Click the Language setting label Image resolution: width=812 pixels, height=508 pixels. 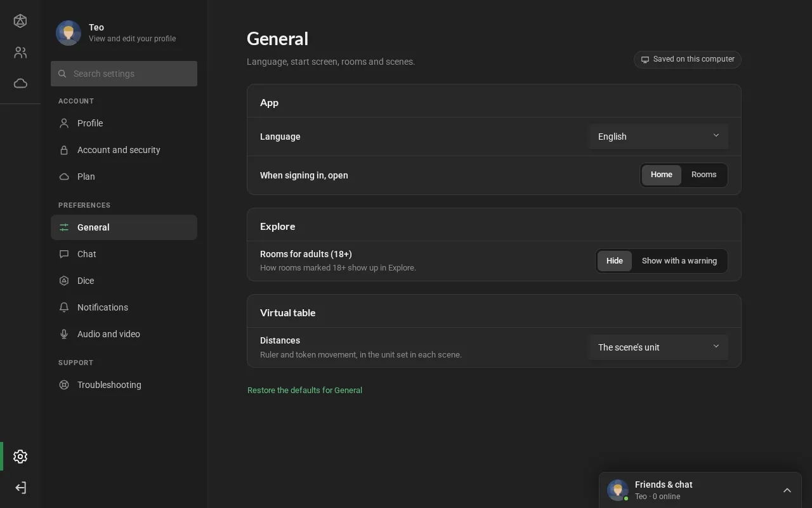coord(280,137)
